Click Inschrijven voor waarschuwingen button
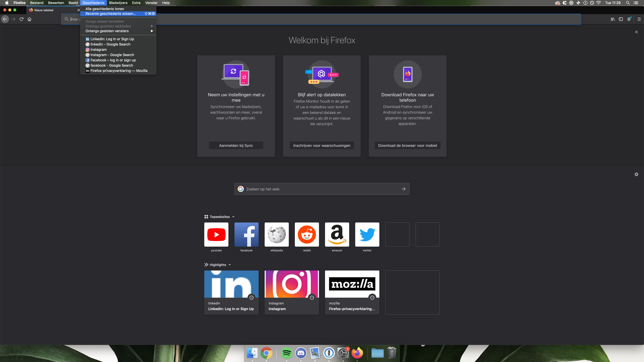The height and width of the screenshot is (362, 644). coord(322,145)
